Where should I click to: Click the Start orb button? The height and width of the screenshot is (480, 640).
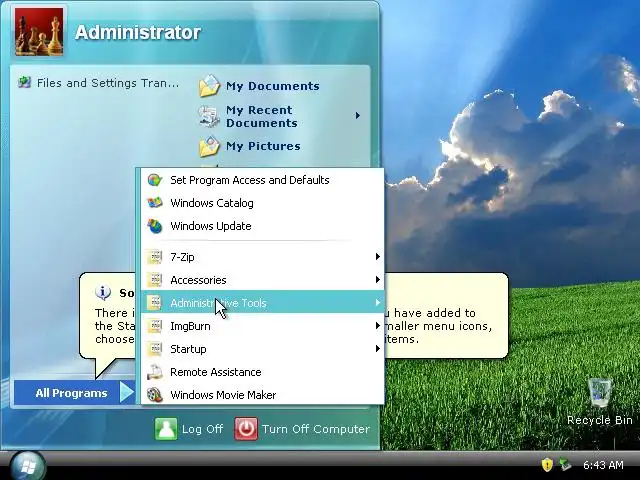point(28,466)
